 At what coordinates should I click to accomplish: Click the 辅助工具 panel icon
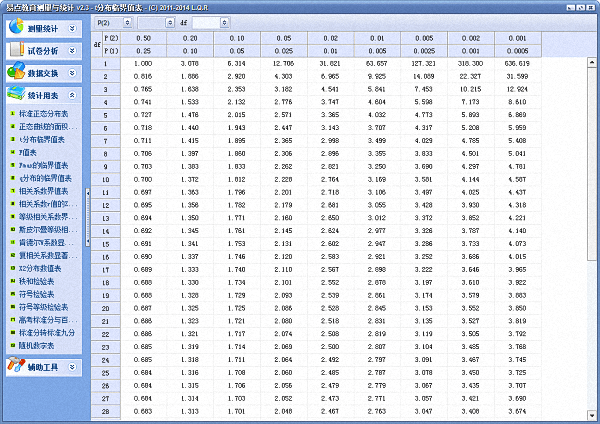(x=17, y=368)
